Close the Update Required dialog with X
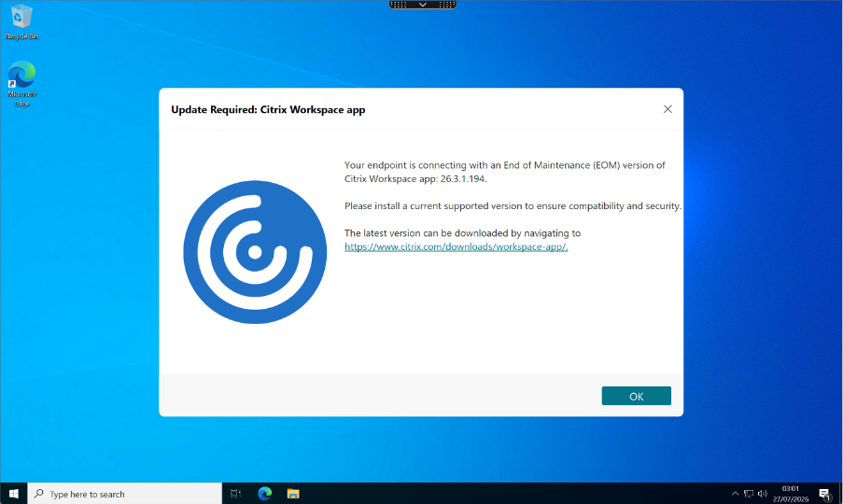This screenshot has width=843, height=504. pos(667,109)
